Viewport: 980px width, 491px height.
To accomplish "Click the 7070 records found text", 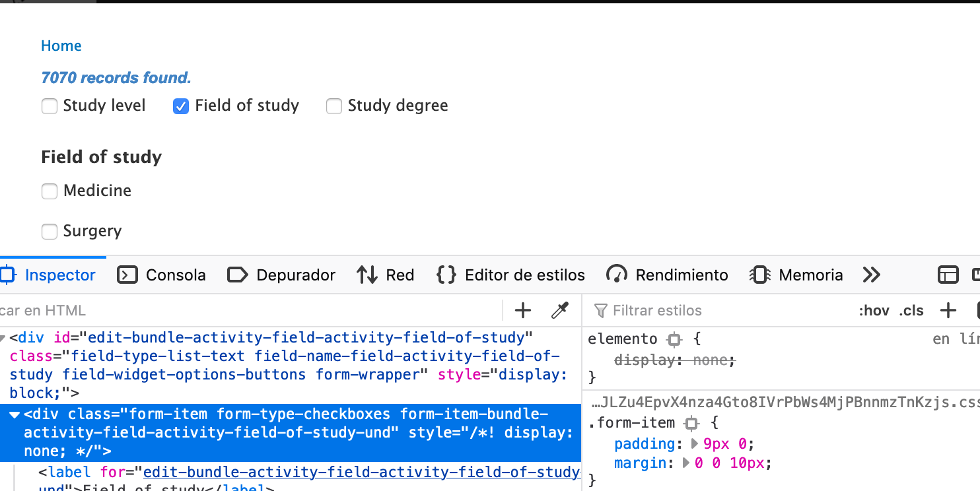I will point(116,78).
